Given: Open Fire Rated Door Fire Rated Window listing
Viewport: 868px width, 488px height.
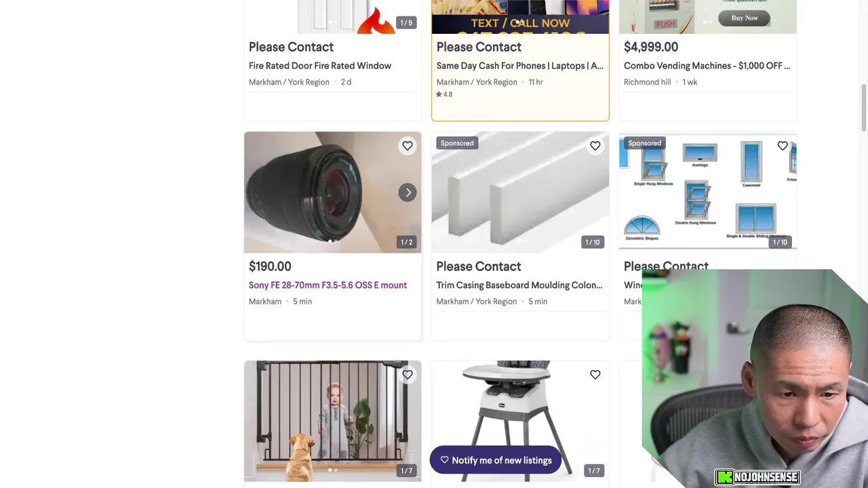Looking at the screenshot, I should pyautogui.click(x=320, y=66).
